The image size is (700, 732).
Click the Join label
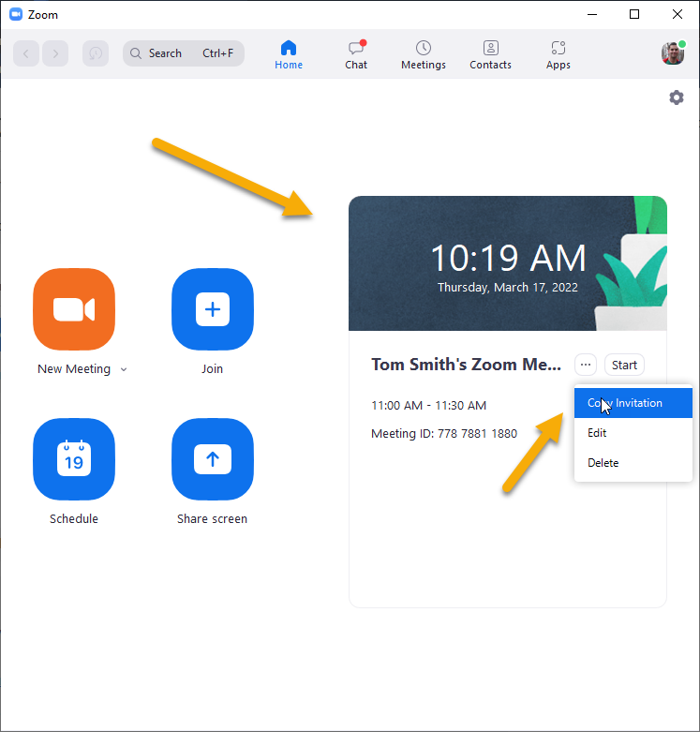tap(213, 368)
